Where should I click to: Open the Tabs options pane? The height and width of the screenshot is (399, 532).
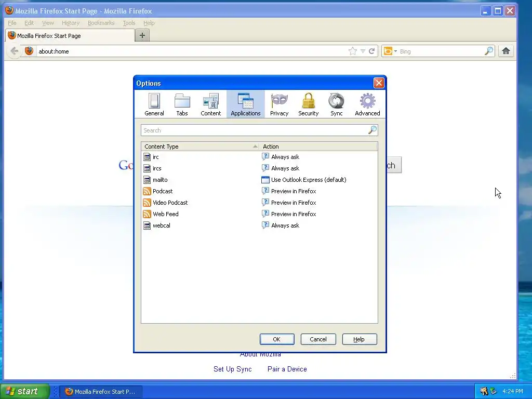pos(182,104)
